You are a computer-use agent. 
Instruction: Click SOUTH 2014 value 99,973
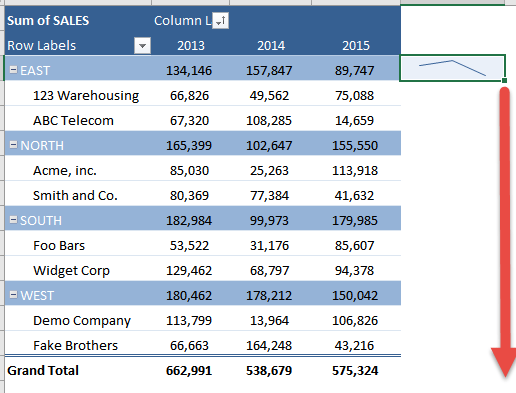[269, 221]
